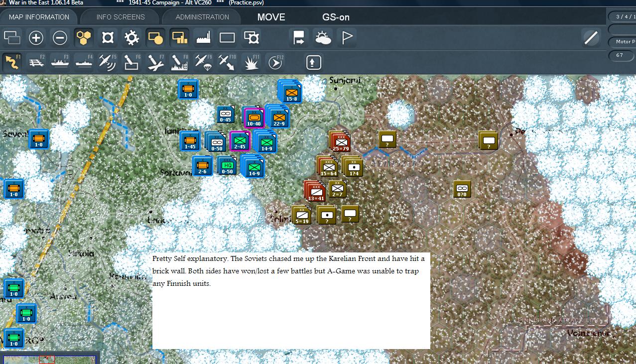Screen dimensions: 636x364
Task: Select the Soviet 2=7 unit
Action: coord(337,189)
